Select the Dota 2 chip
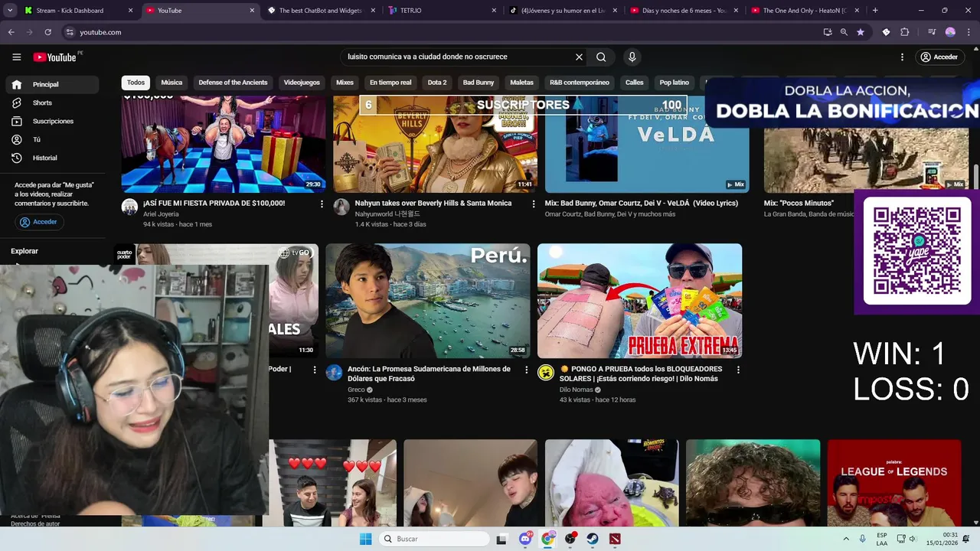The image size is (980, 551). click(x=437, y=83)
